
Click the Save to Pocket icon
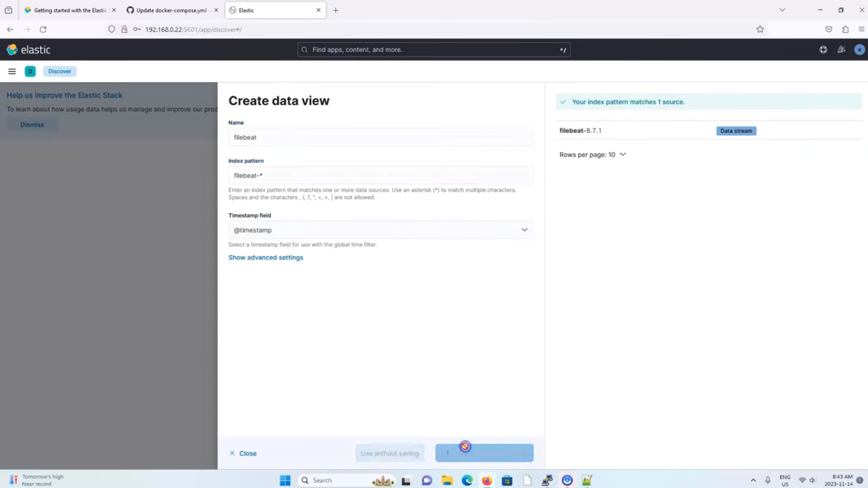coord(828,29)
